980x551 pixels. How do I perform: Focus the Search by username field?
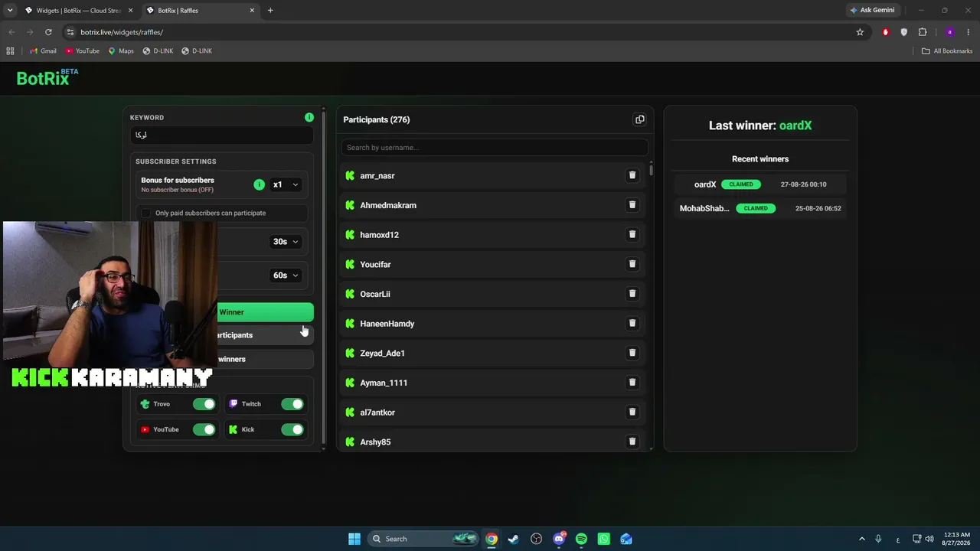(495, 148)
